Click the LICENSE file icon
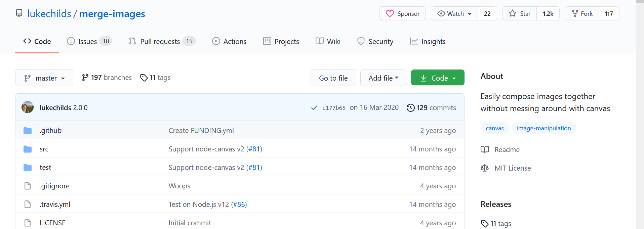This screenshot has height=229, width=644. pyautogui.click(x=28, y=223)
